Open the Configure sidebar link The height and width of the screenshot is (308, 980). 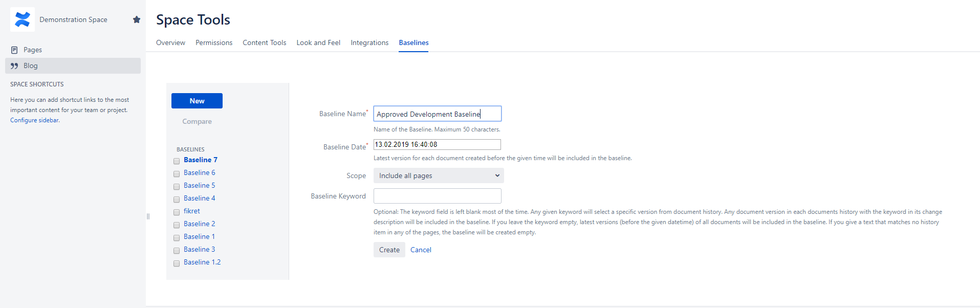(35, 120)
